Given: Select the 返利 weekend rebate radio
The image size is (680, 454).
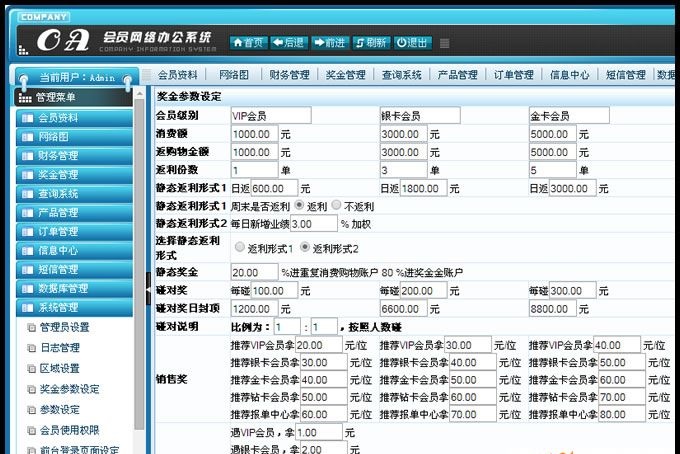Looking at the screenshot, I should click(x=299, y=205).
